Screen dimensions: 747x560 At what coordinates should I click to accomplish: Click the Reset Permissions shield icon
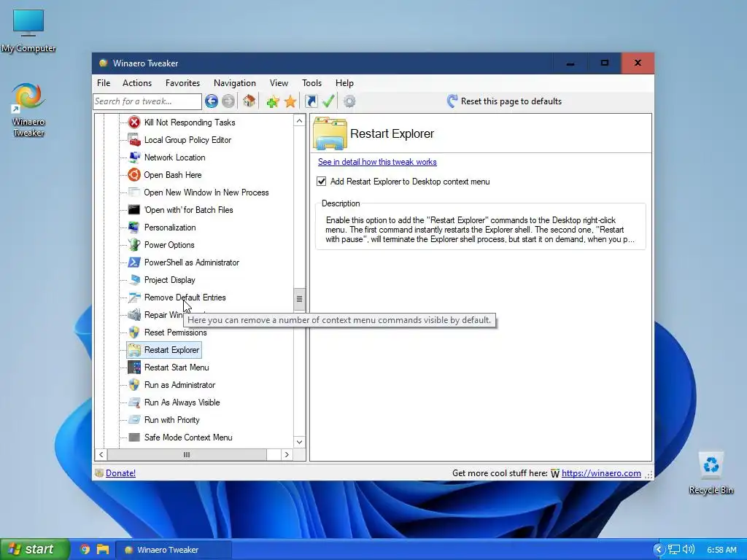(x=134, y=332)
